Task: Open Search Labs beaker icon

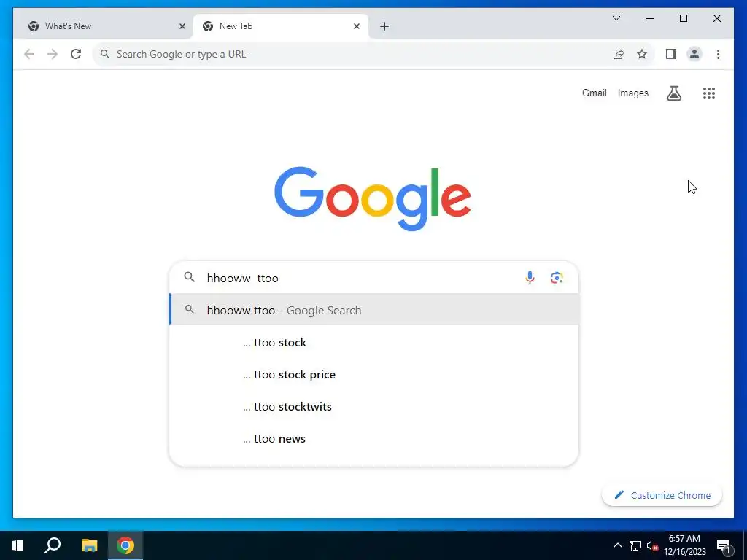Action: tap(673, 93)
